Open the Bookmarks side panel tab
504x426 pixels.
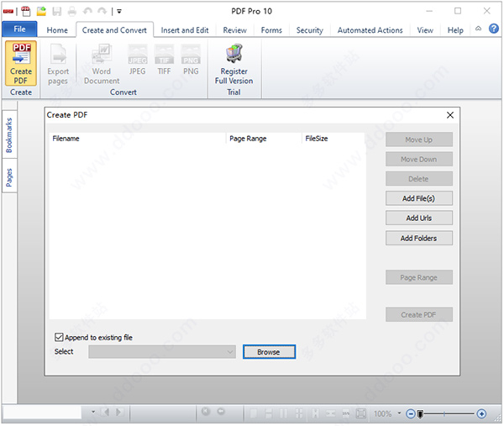(x=9, y=134)
